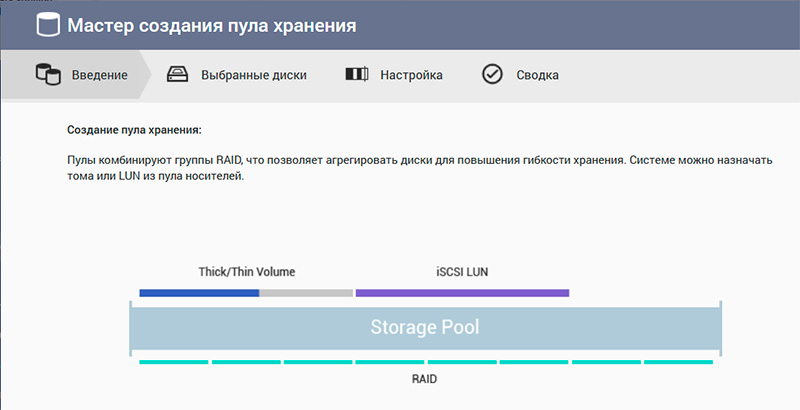Click the Storage Pool block in diagram

click(426, 327)
